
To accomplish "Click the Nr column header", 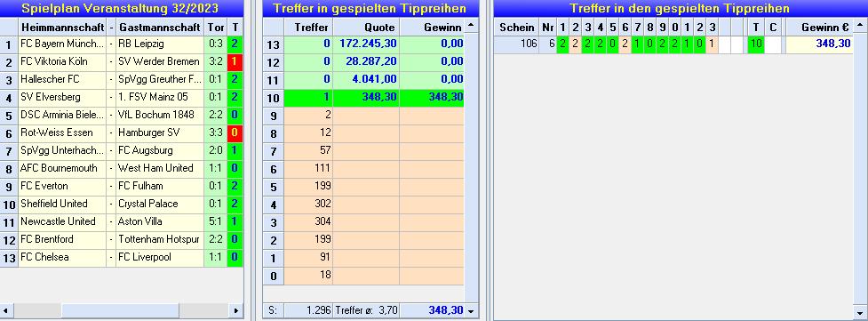I will pos(547,28).
